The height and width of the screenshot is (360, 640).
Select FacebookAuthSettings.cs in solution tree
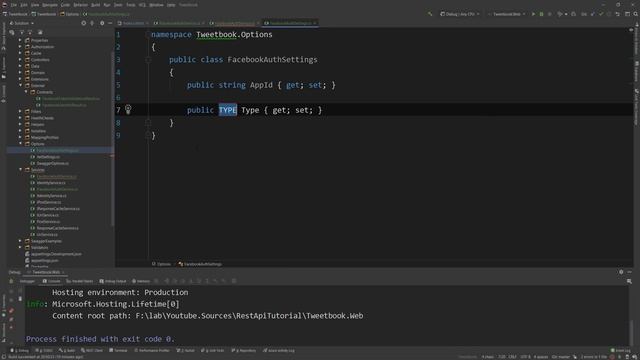pyautogui.click(x=60, y=150)
